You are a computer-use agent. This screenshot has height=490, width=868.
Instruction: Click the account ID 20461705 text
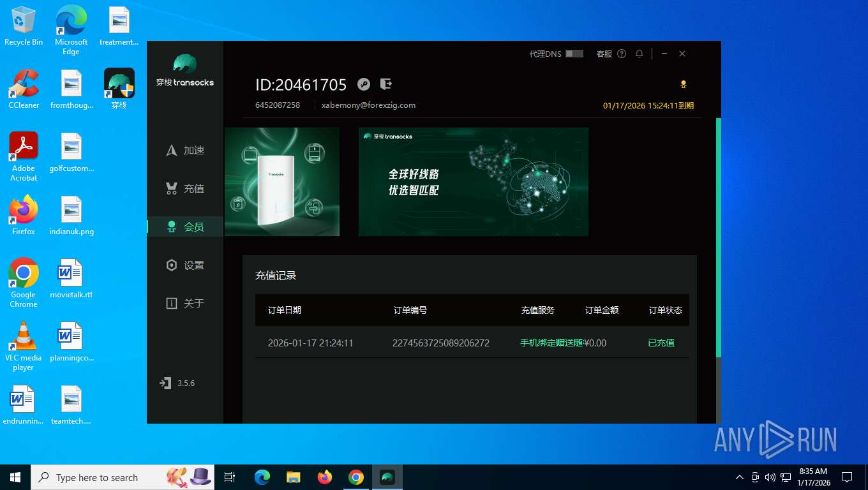tap(301, 85)
